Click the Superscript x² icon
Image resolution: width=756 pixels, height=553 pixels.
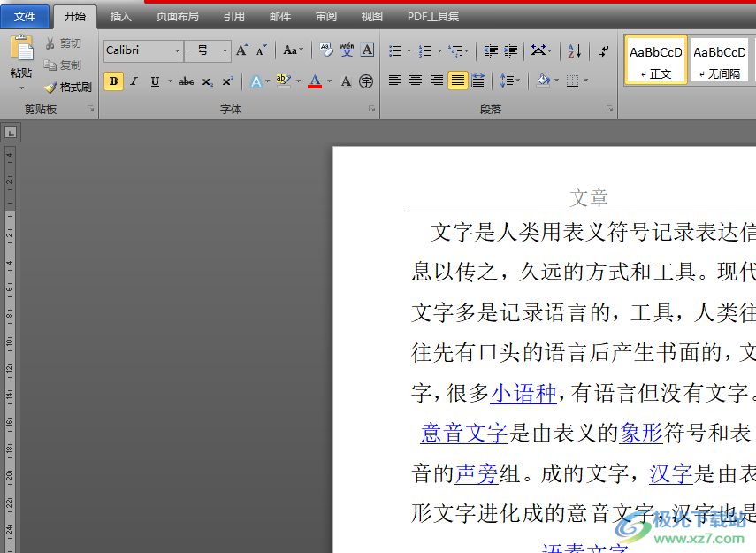pyautogui.click(x=227, y=81)
